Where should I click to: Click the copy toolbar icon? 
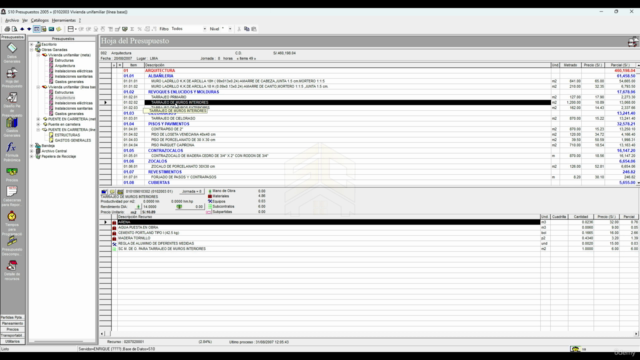pos(247,29)
